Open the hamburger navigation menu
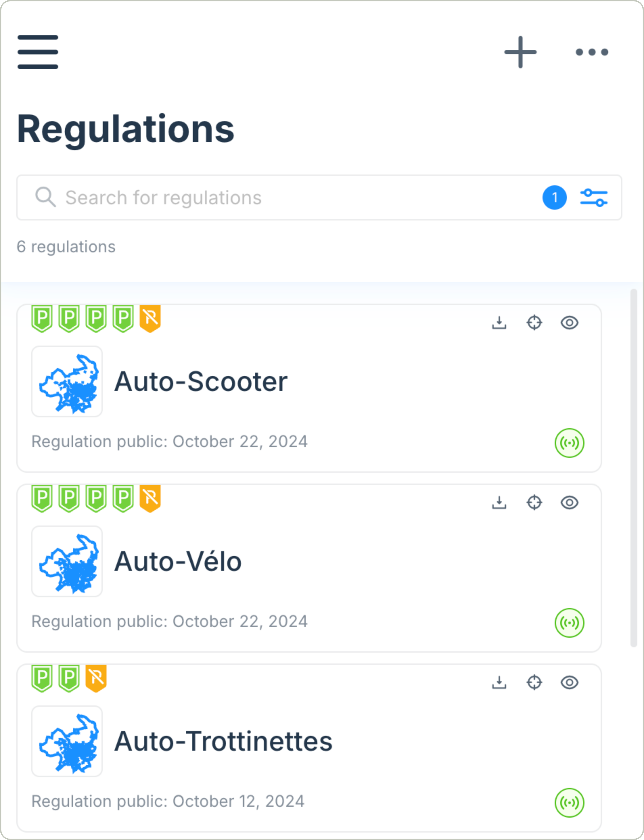 coord(38,52)
